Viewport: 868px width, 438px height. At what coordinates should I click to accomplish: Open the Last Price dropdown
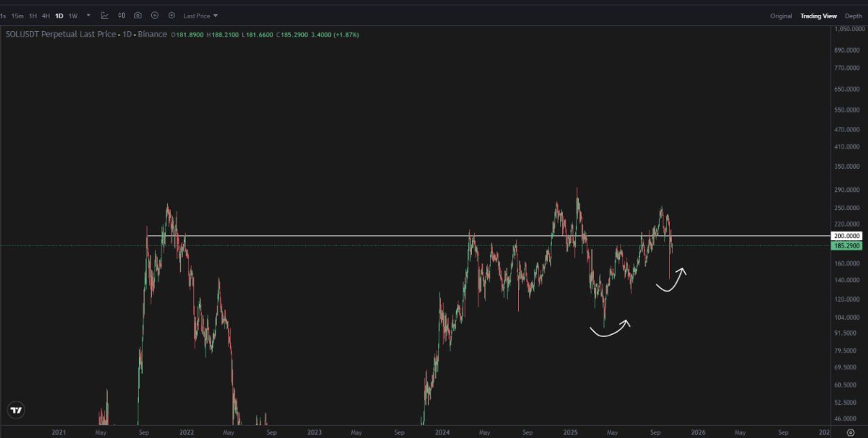pyautogui.click(x=201, y=16)
